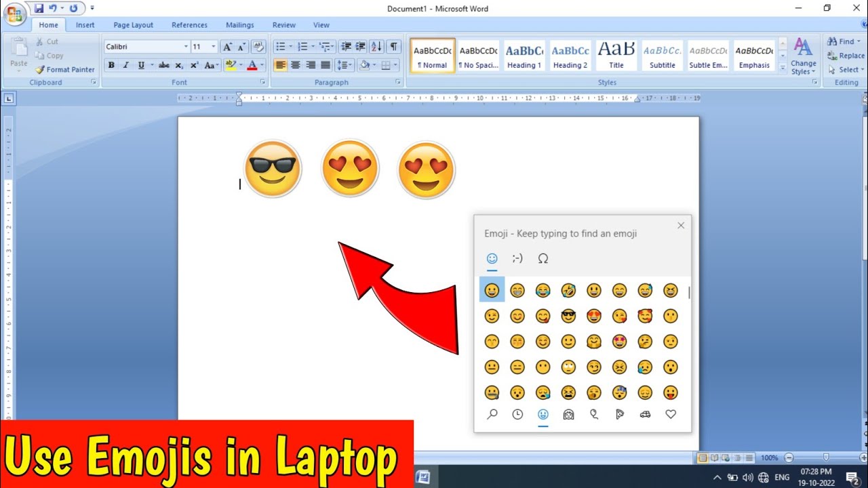Expand the Styles gallery More arrow
Image resolution: width=868 pixels, height=488 pixels.
pos(782,67)
